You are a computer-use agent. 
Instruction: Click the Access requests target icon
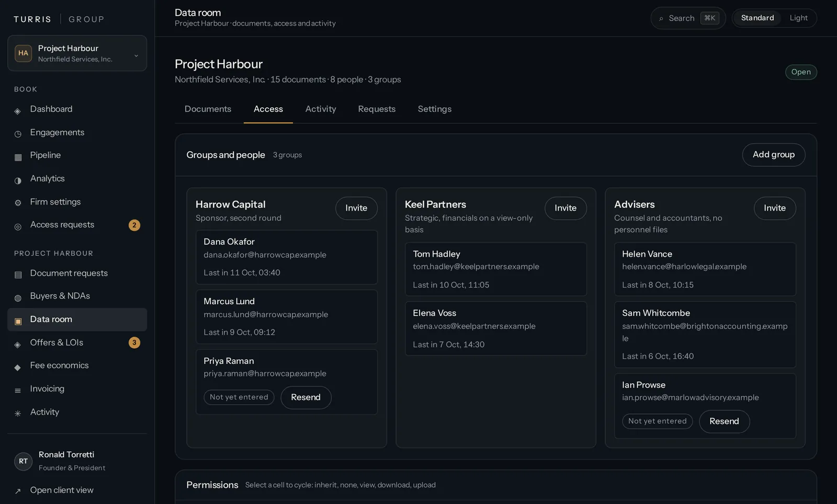pos(18,227)
